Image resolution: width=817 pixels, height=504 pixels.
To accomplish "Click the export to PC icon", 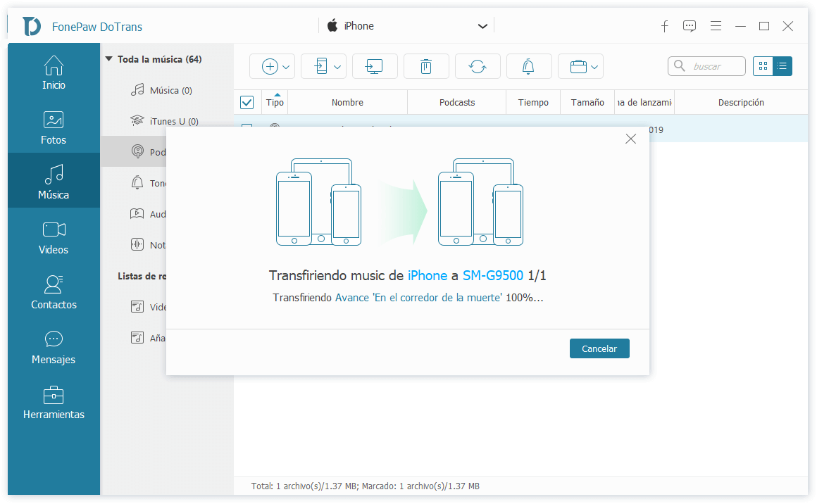I will tap(375, 66).
